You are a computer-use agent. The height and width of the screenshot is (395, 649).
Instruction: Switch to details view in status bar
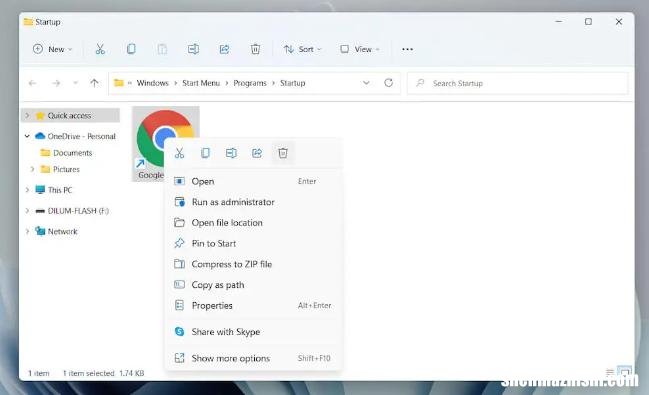610,372
